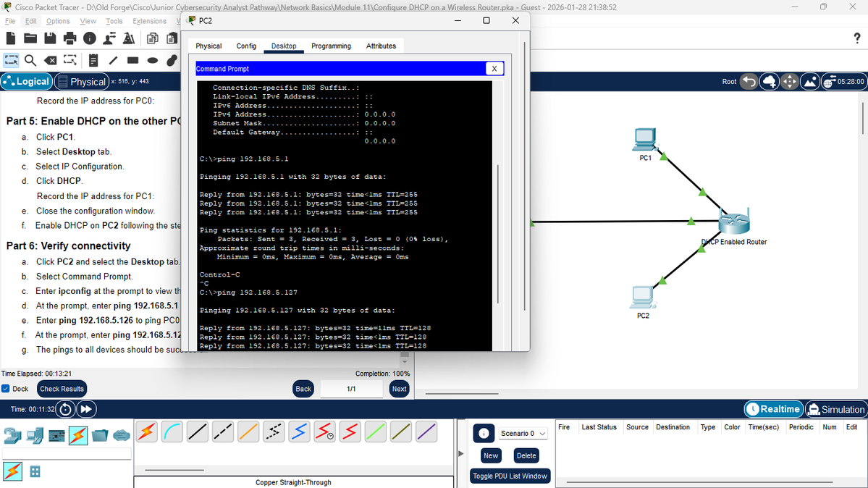Click the Next instruction button

pos(399,389)
